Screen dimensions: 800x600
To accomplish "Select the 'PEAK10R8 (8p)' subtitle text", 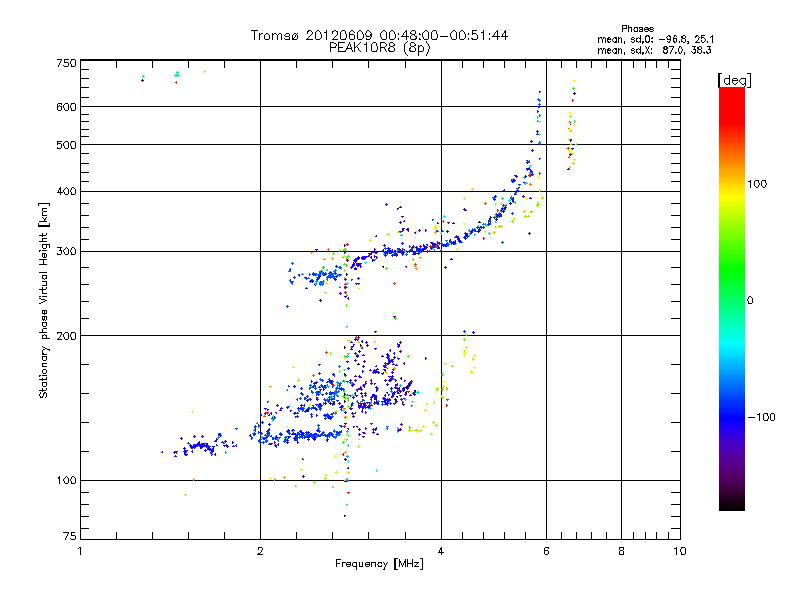I will pyautogui.click(x=380, y=48).
